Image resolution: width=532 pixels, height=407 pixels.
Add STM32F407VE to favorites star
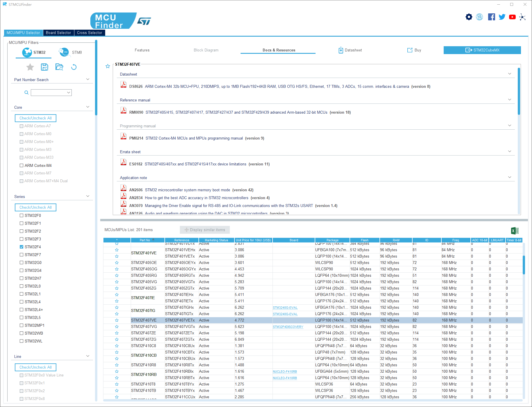coord(108,66)
